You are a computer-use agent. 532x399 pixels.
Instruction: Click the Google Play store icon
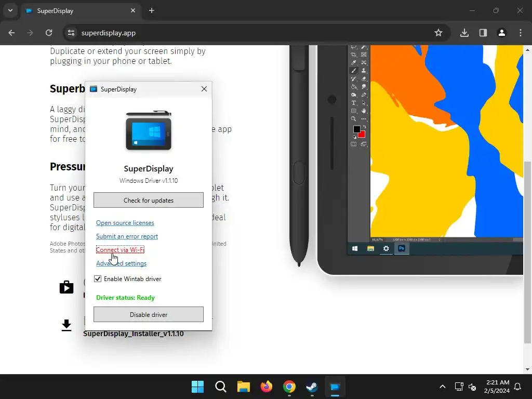[x=66, y=287]
